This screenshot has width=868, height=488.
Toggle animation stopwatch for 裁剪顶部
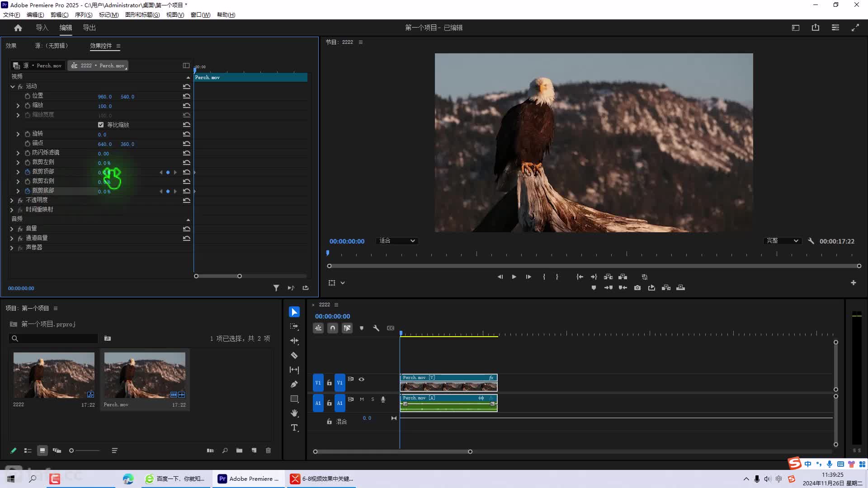28,172
